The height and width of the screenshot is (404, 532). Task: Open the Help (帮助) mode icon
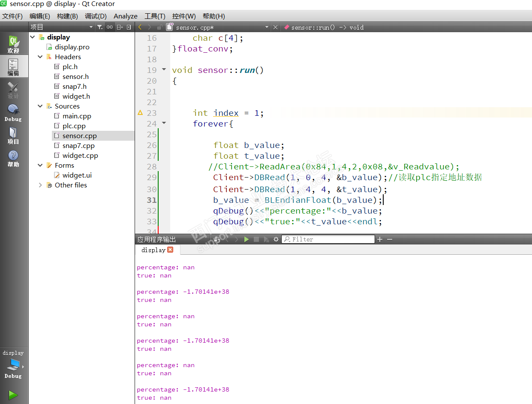click(13, 158)
